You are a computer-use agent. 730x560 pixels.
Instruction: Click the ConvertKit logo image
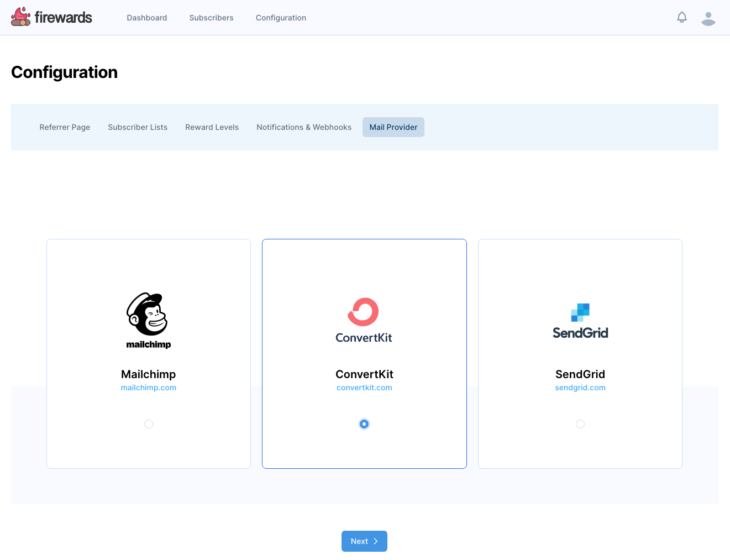[364, 321]
